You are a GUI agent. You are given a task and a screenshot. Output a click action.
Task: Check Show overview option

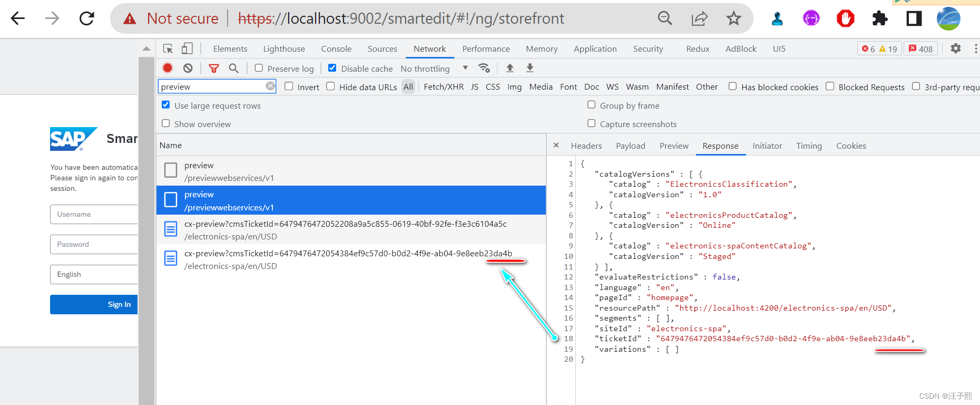[166, 123]
